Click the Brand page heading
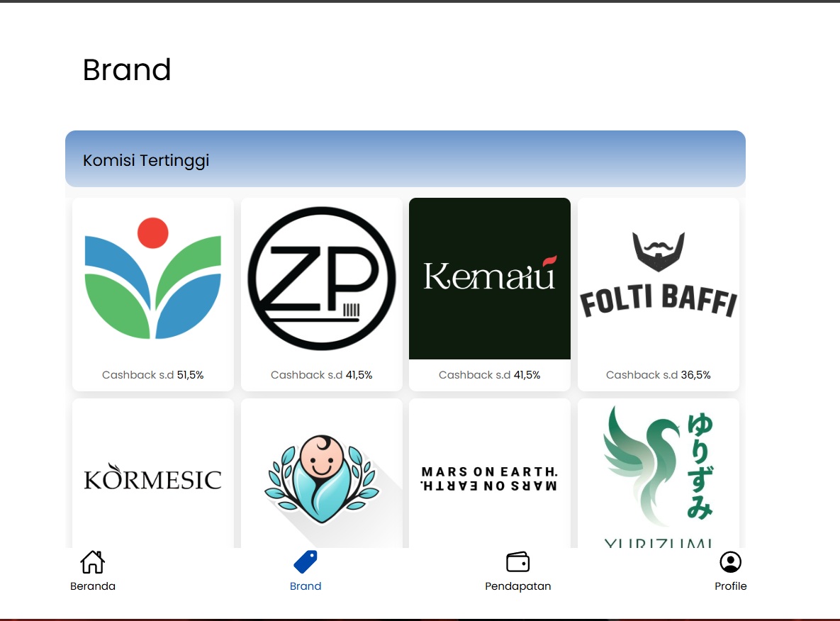 (x=127, y=69)
